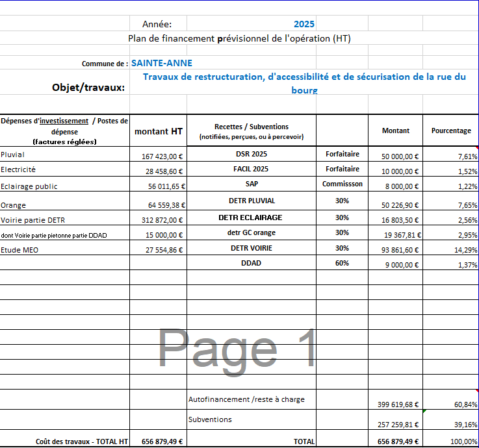The height and width of the screenshot is (448, 479).
Task: Select the amount 56 011,65 €
Action: [x=166, y=186]
